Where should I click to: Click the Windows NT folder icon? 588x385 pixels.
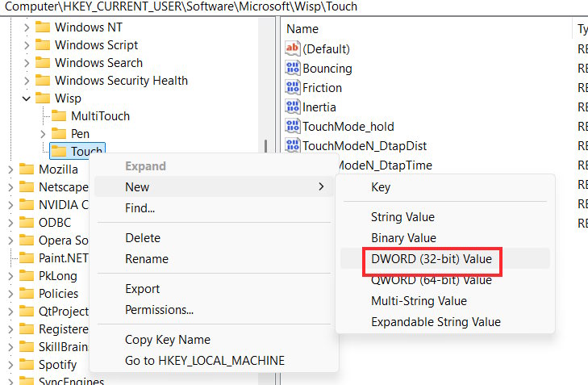click(x=43, y=27)
